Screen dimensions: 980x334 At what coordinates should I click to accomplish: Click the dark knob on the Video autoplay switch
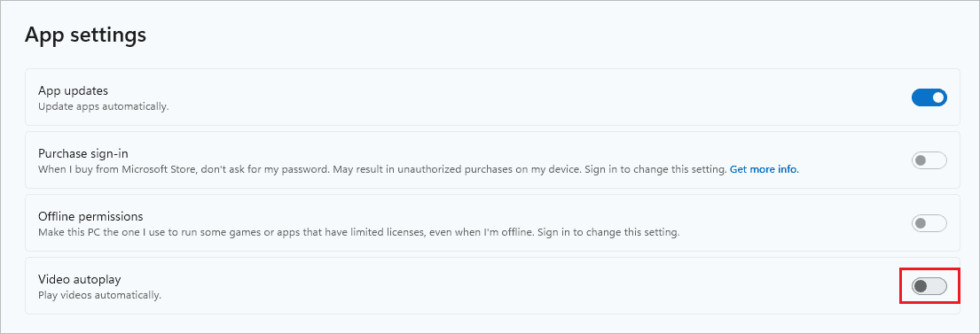coord(920,286)
